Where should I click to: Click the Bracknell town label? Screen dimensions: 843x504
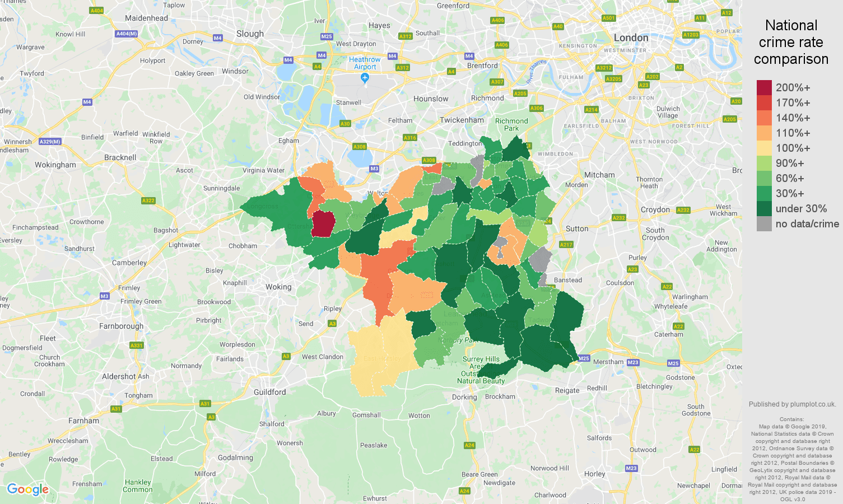[x=120, y=157]
